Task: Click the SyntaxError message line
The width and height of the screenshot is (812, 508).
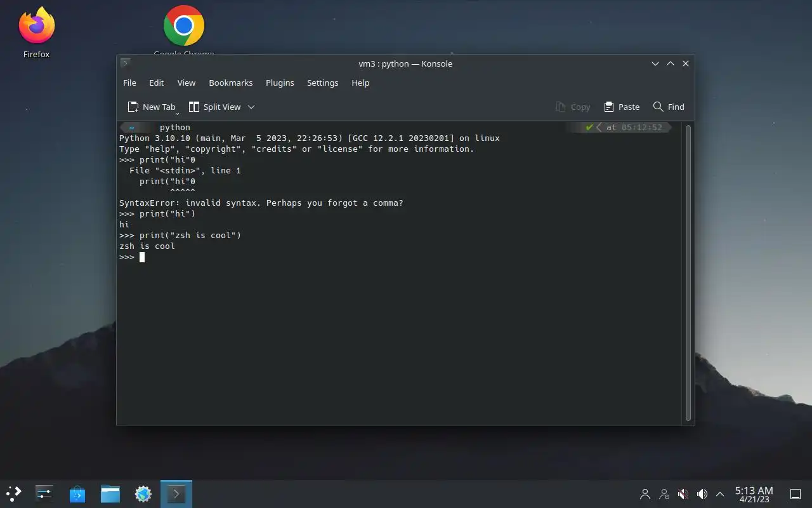Action: [x=261, y=203]
